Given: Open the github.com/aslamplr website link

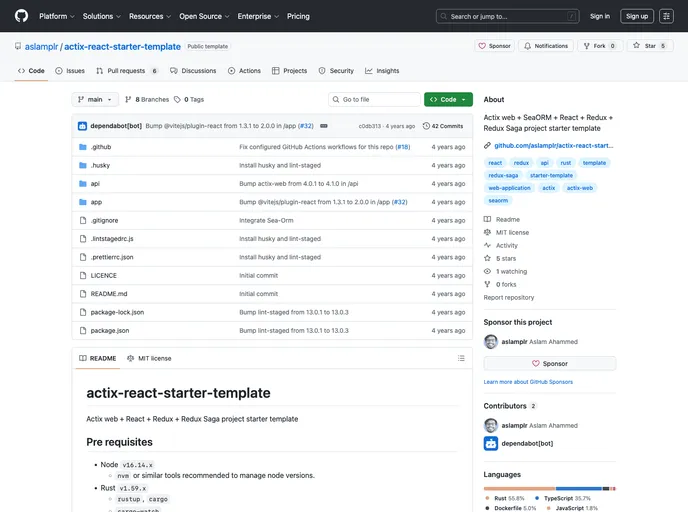Looking at the screenshot, I should [x=554, y=146].
